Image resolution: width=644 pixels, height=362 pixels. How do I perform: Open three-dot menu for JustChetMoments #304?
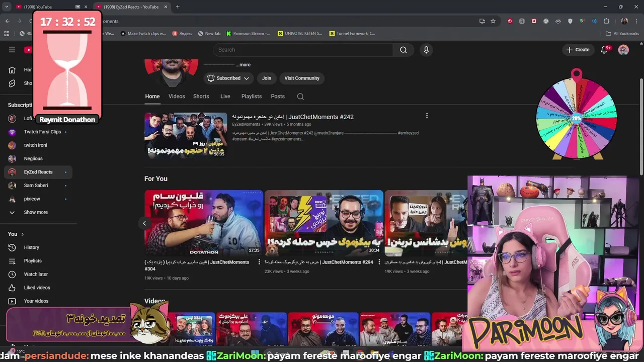pos(259,262)
